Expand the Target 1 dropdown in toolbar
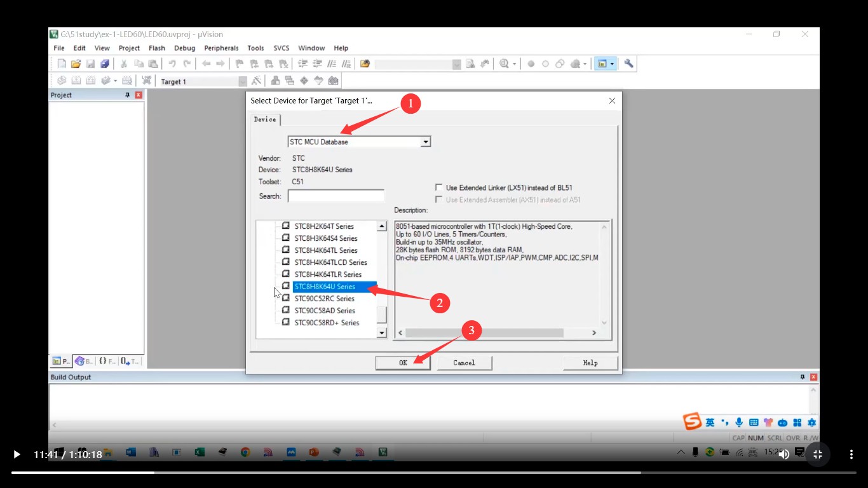This screenshot has width=868, height=488. 242,81
